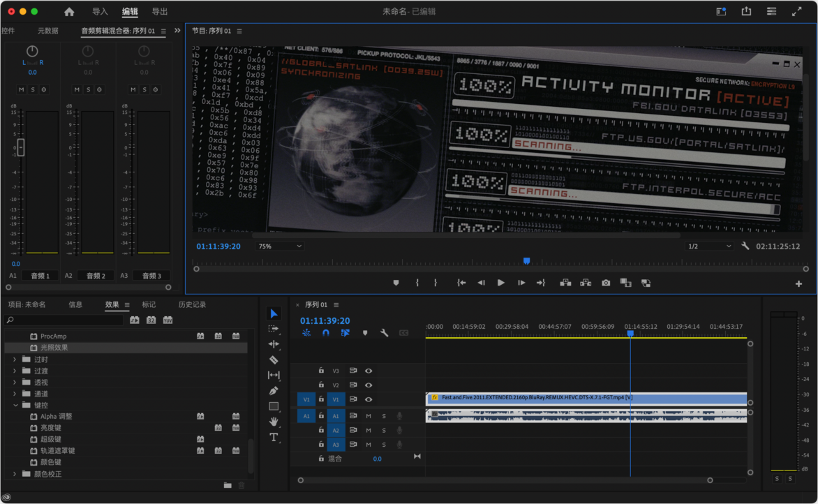The height and width of the screenshot is (504, 818).
Task: Mute 音频 1 in audio mixer
Action: coord(22,90)
